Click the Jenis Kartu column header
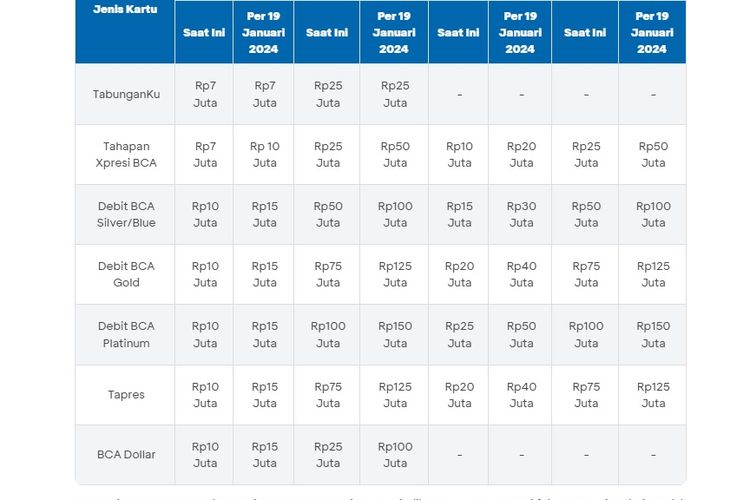750x500 pixels. [124, 10]
